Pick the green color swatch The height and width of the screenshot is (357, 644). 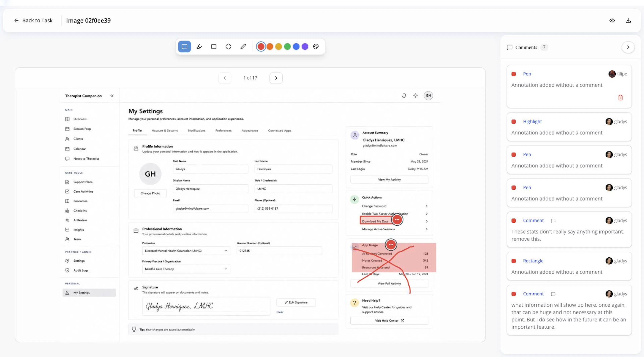tap(287, 47)
